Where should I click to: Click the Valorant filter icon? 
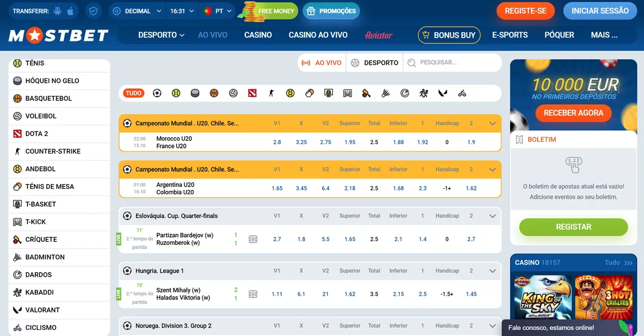(x=442, y=93)
